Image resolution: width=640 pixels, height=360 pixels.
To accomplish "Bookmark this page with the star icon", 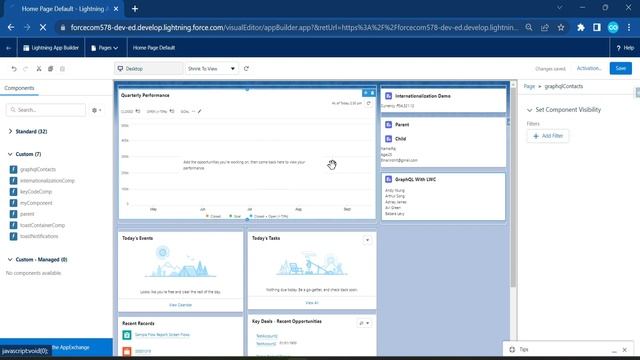I will point(561,27).
